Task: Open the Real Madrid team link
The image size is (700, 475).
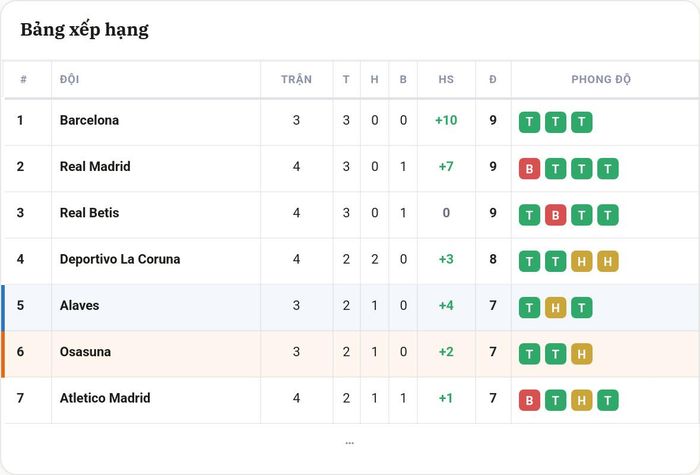Action: click(95, 167)
